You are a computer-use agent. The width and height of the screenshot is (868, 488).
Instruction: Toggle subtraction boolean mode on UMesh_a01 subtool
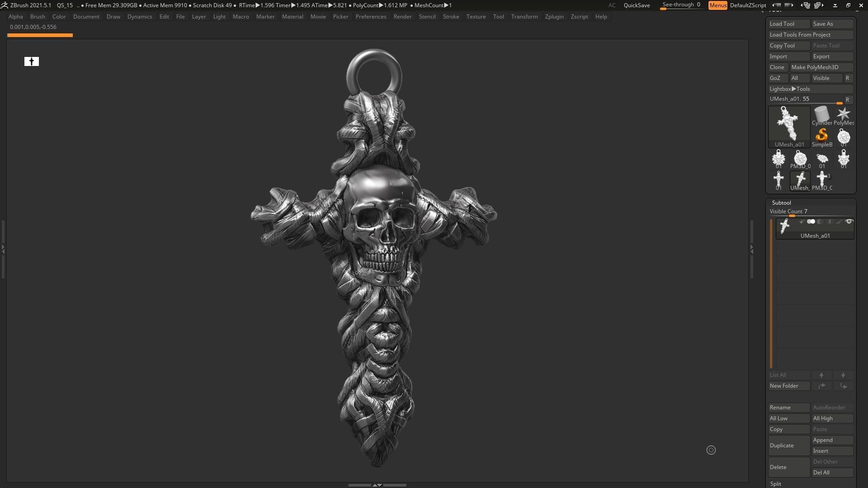[x=820, y=222]
